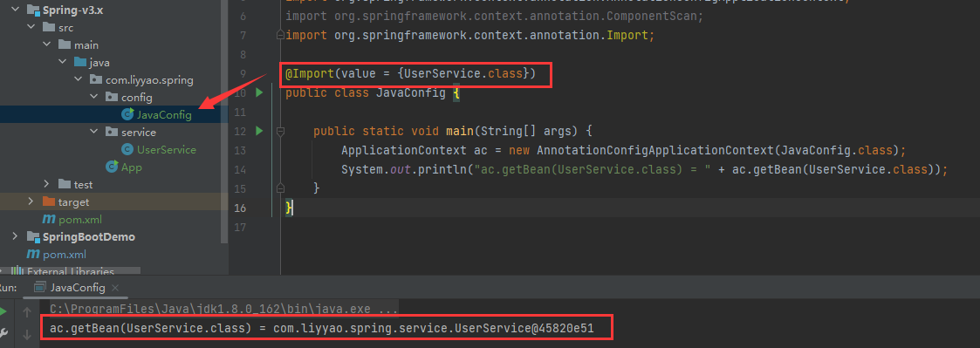Click the wrench icon in run toolbar

3,334
